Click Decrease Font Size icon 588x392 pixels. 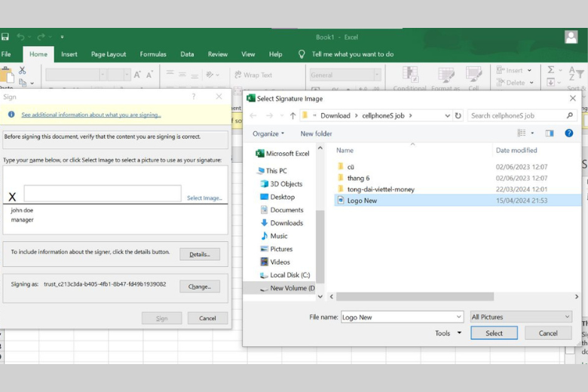pyautogui.click(x=149, y=75)
